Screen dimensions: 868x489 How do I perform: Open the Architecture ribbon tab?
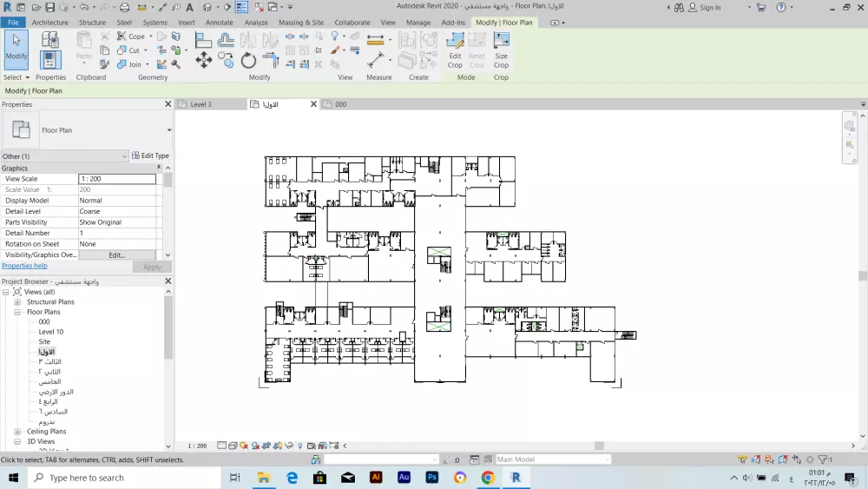(x=49, y=23)
